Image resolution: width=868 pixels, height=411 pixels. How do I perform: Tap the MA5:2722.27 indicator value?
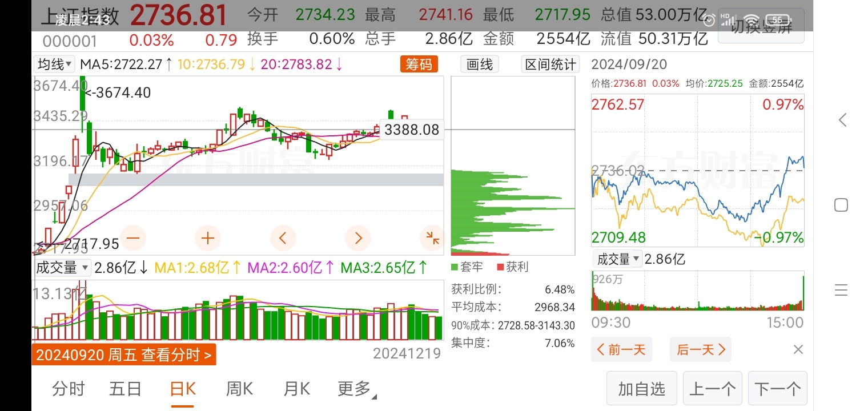coord(126,65)
